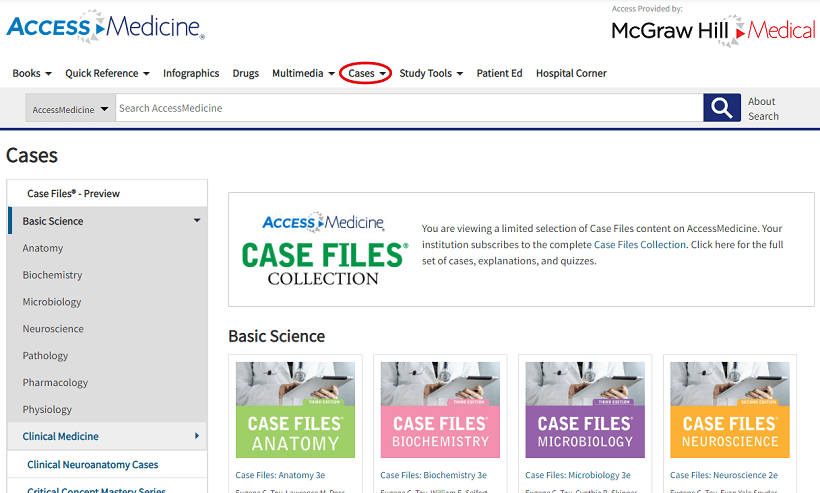Open the AccessMedicine search scope dropdown
Viewport: 820px width, 493px height.
pyautogui.click(x=71, y=109)
